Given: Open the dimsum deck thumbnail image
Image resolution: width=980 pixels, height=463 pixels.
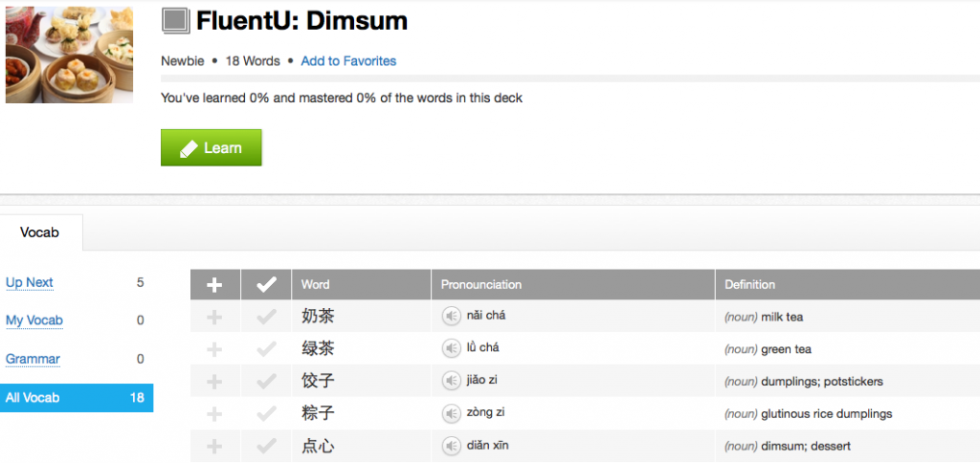Looking at the screenshot, I should tap(69, 55).
